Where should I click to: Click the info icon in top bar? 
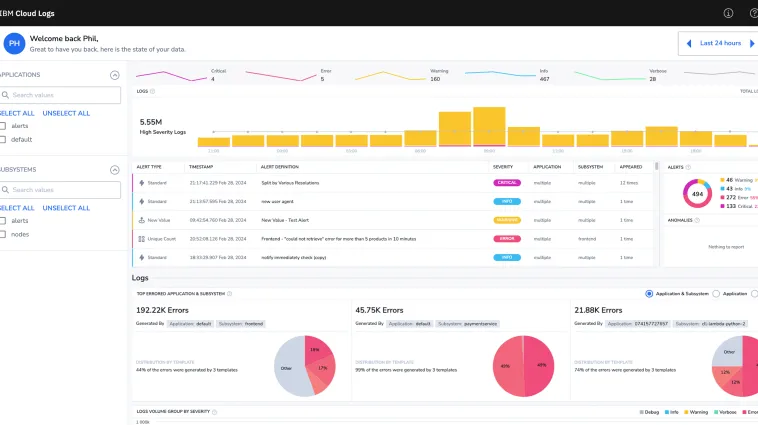(728, 13)
